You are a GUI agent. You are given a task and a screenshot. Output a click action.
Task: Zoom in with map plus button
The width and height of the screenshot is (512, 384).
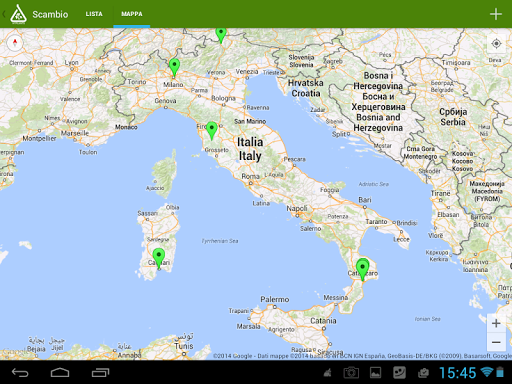(x=496, y=323)
